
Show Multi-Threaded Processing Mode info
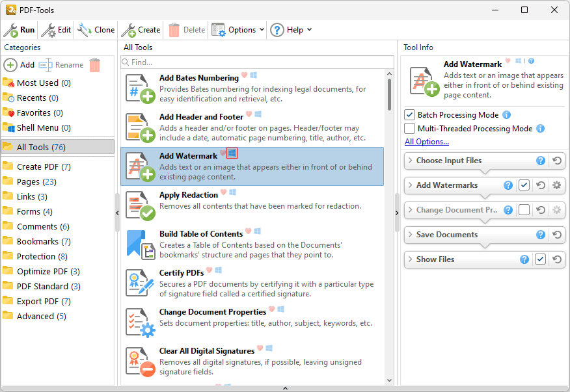tap(541, 128)
